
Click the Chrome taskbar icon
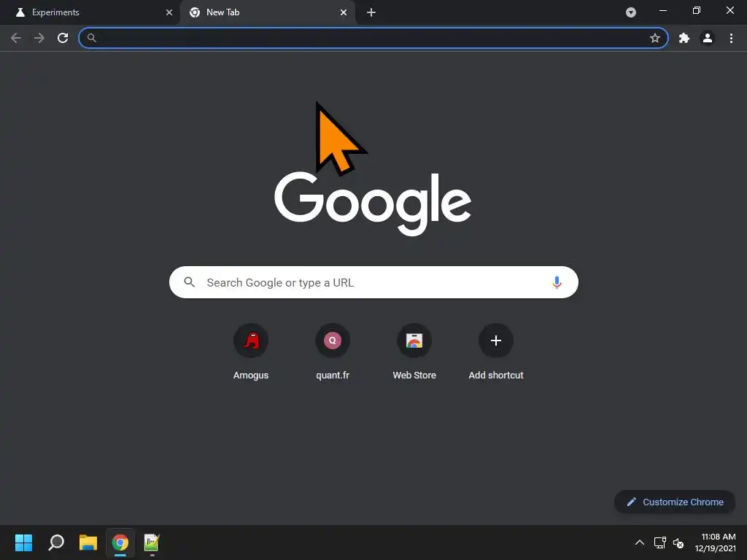pos(120,542)
